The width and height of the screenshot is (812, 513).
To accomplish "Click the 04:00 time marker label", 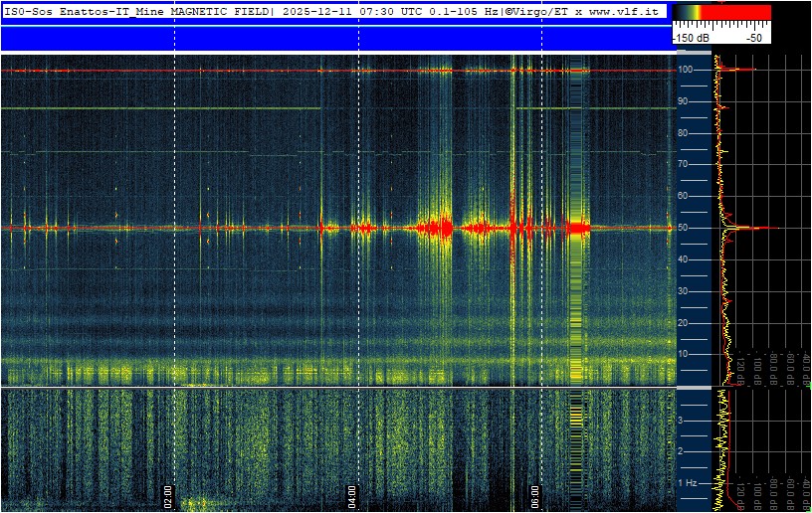I will point(351,497).
